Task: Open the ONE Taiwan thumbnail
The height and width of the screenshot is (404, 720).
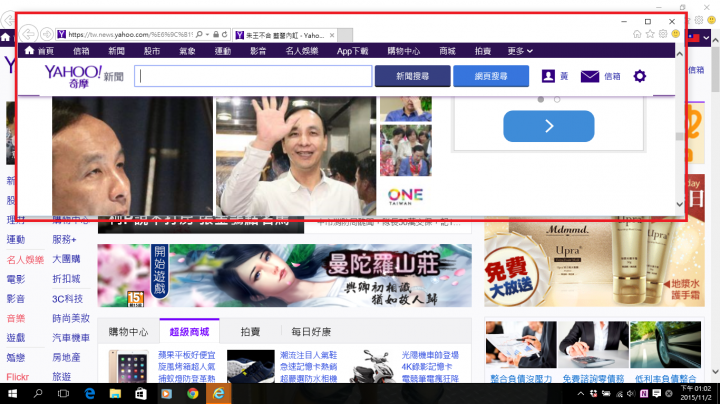Action: pyautogui.click(x=405, y=196)
